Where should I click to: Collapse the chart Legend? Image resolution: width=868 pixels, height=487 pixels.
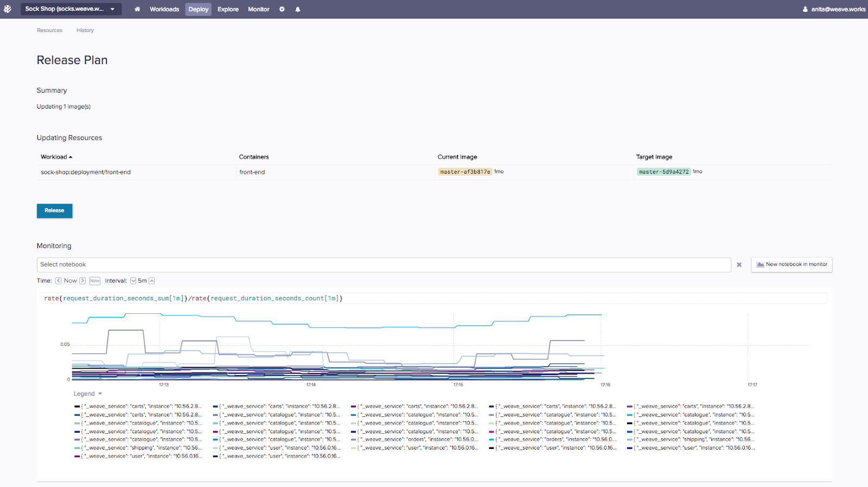click(88, 394)
